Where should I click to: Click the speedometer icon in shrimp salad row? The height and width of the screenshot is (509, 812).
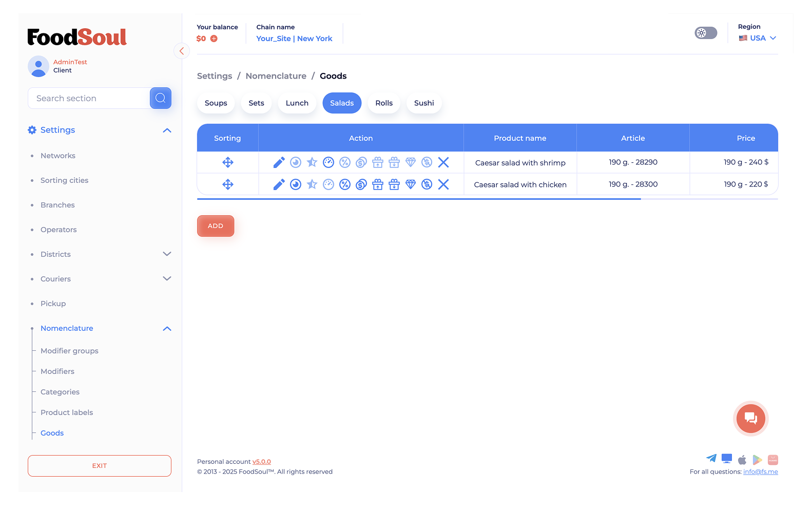(x=328, y=163)
